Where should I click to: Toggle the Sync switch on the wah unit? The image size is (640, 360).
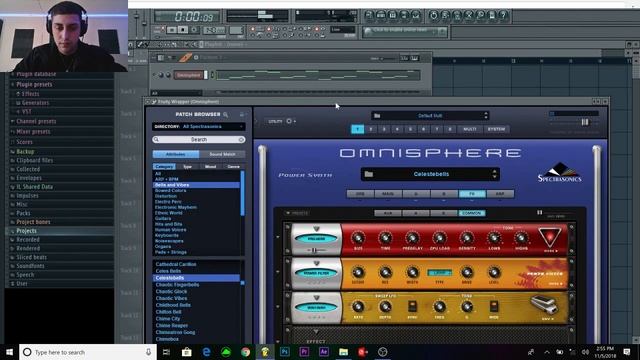click(x=412, y=306)
